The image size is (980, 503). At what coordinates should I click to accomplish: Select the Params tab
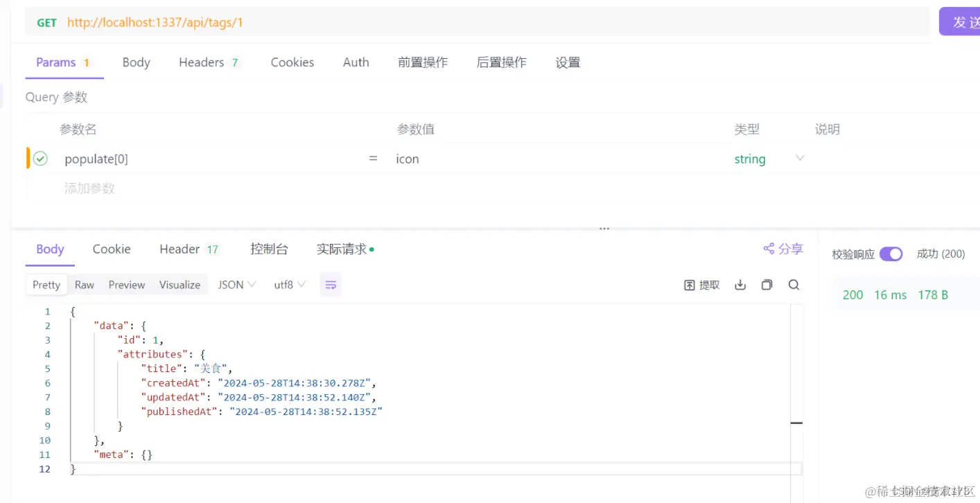point(63,62)
